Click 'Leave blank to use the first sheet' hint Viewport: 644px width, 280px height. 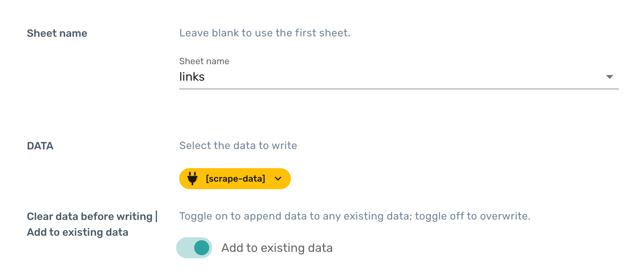tap(265, 33)
